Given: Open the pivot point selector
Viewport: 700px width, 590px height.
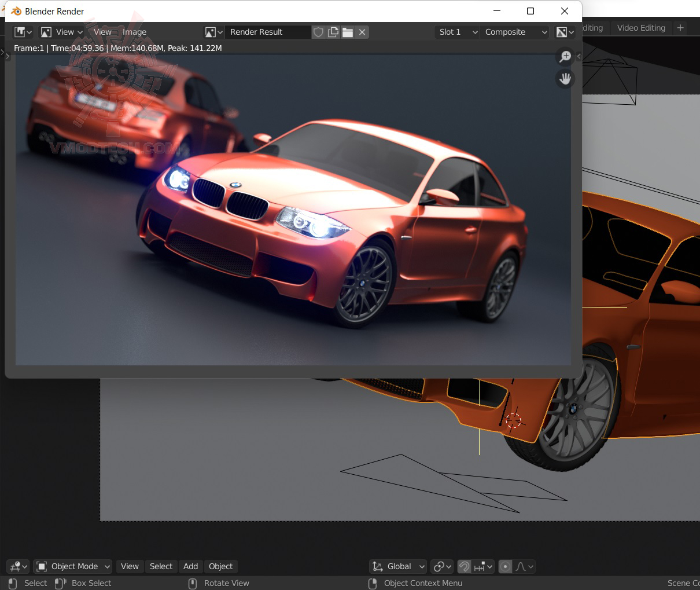Looking at the screenshot, I should pos(442,566).
